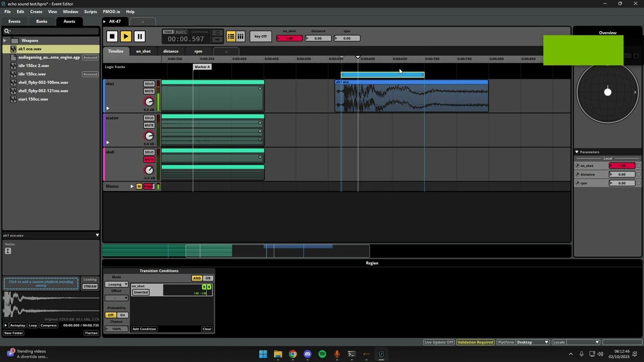The height and width of the screenshot is (362, 644).
Task: Unmute the shell track
Action: (149, 159)
